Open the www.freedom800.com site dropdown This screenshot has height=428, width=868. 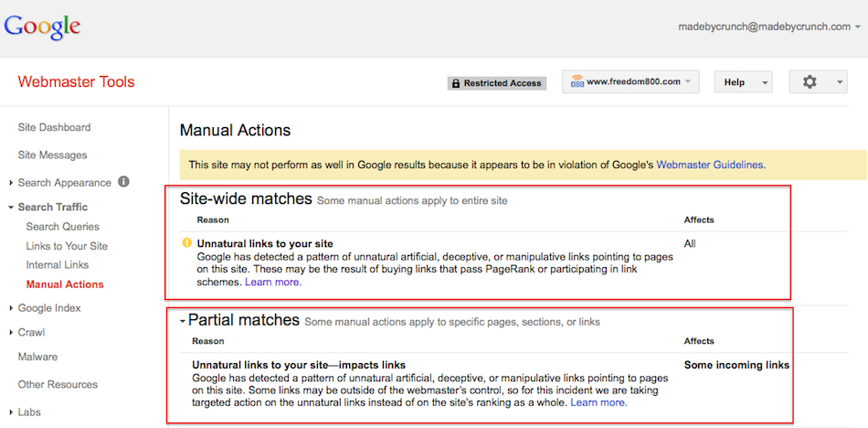(x=630, y=82)
